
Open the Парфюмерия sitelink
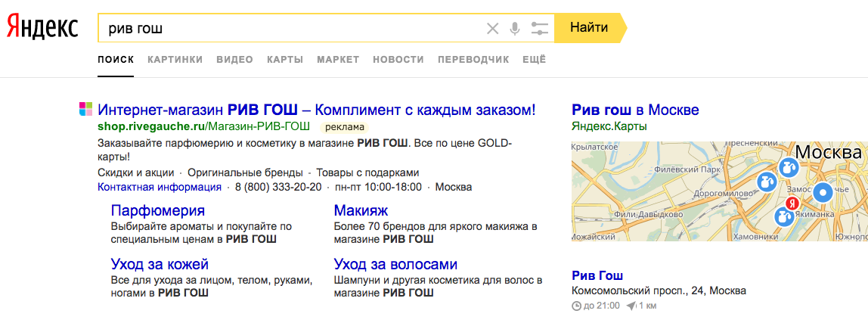(x=158, y=211)
